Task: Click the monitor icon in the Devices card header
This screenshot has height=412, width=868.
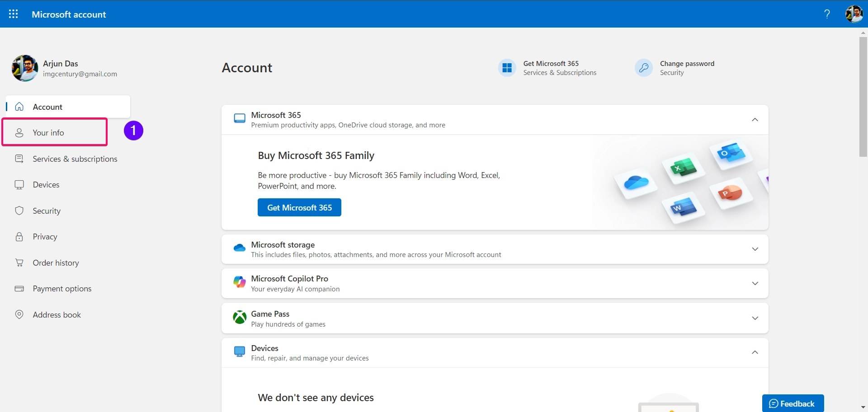Action: point(240,352)
